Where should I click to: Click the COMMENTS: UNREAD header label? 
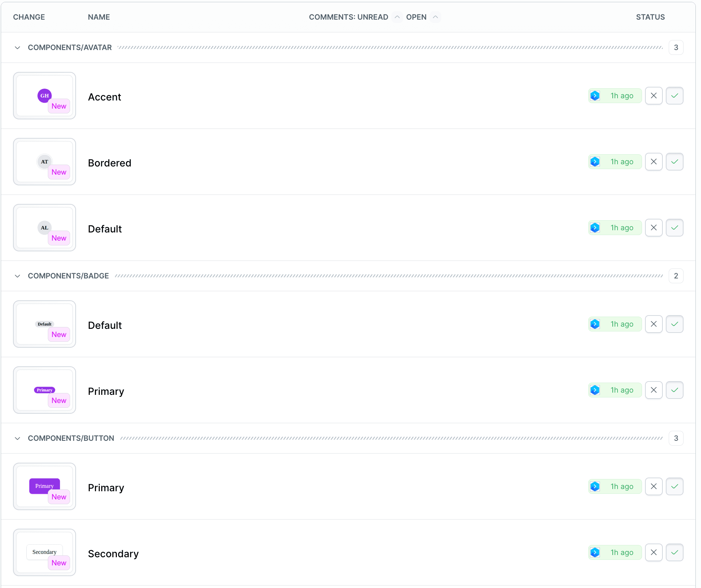coord(348,17)
